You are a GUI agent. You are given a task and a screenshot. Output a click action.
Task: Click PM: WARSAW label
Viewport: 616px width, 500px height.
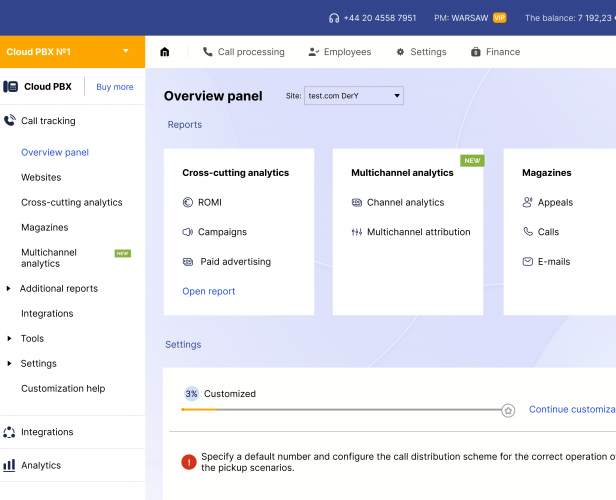point(461,18)
